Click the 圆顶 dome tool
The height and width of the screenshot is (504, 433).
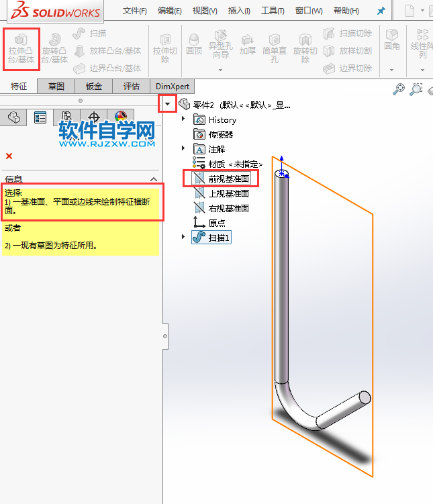194,44
